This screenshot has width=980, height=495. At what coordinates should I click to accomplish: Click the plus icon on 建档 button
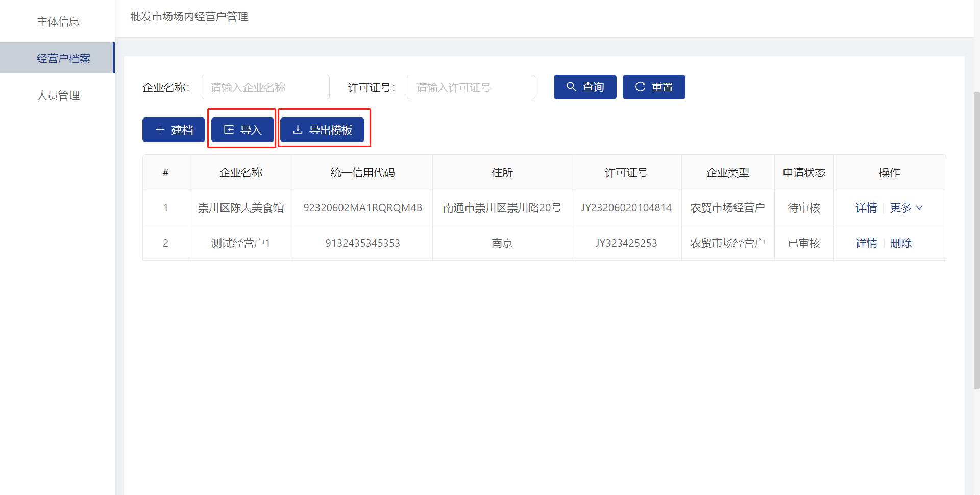coord(160,130)
